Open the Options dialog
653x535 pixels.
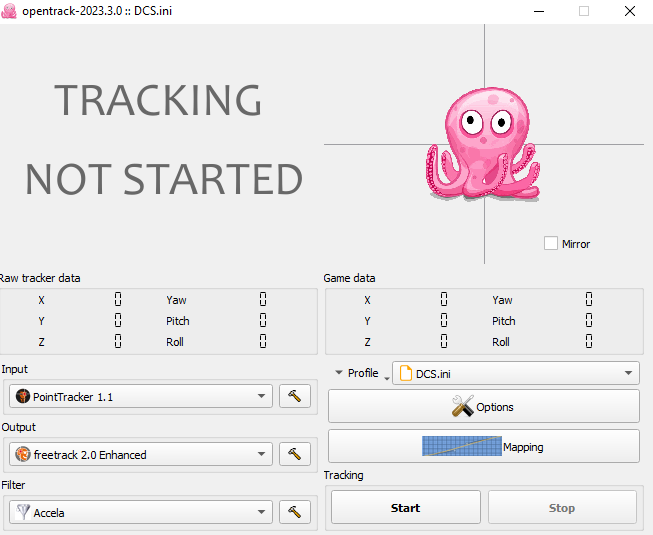click(484, 406)
